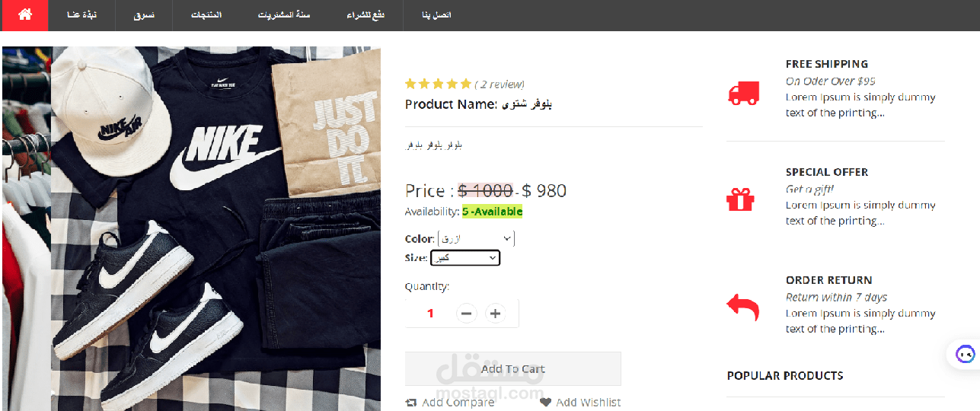The image size is (980, 411).
Task: Open the Color dropdown
Action: pos(477,239)
